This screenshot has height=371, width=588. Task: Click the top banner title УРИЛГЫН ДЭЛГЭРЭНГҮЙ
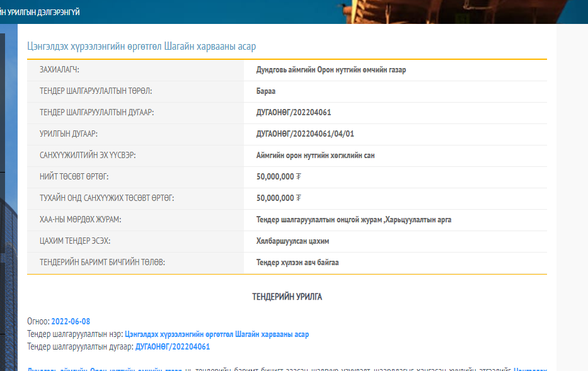tap(40, 12)
